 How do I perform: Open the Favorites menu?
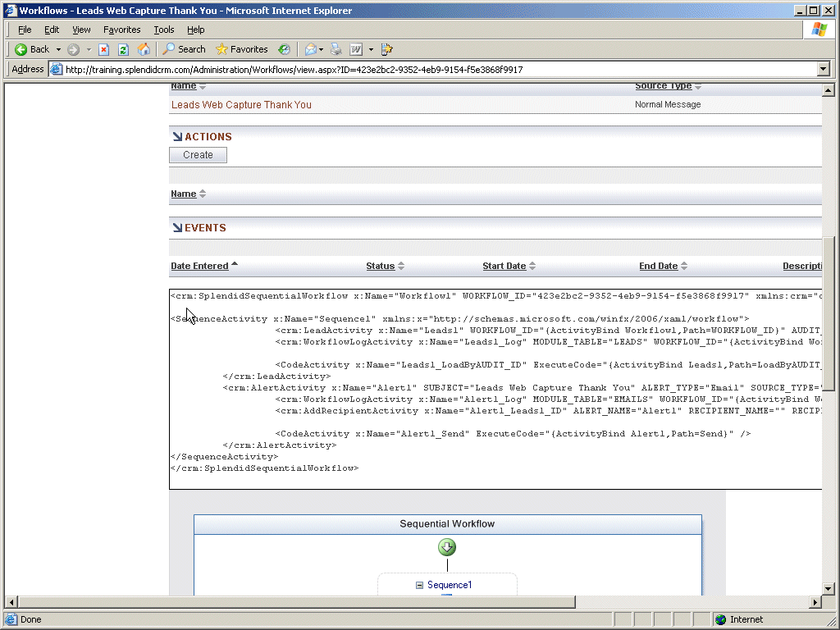[x=121, y=30]
